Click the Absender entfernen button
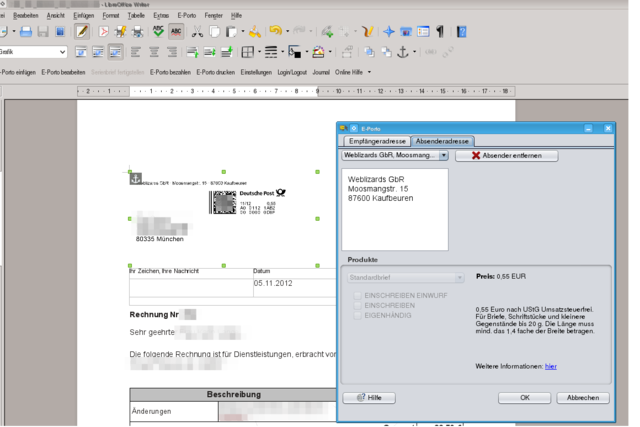Image resolution: width=640 pixels, height=427 pixels. 507,156
